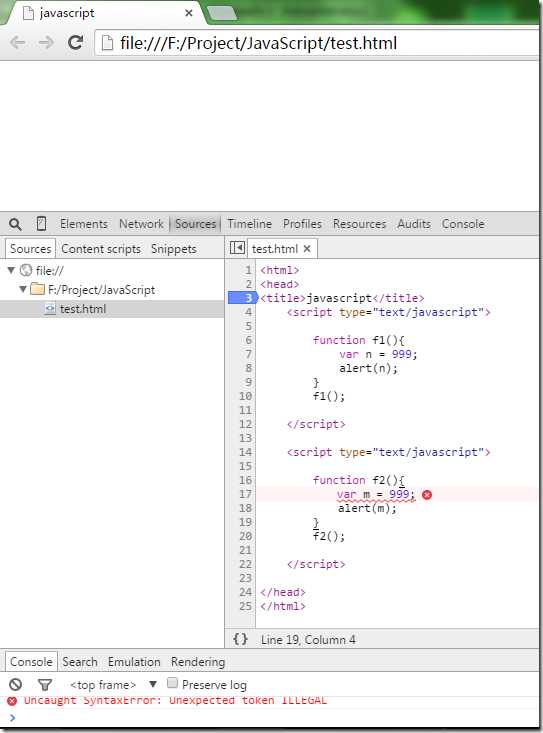Switch to Snippets navigator tab
The image size is (543, 733).
click(x=174, y=249)
